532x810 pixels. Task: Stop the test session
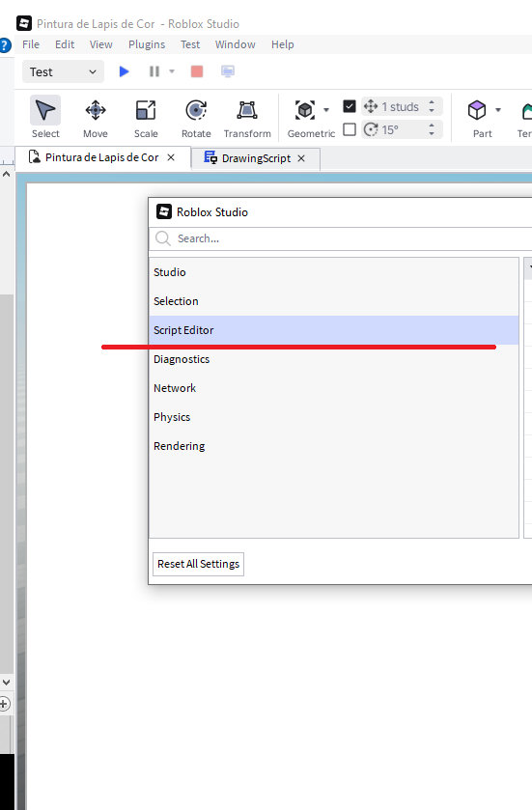point(197,71)
